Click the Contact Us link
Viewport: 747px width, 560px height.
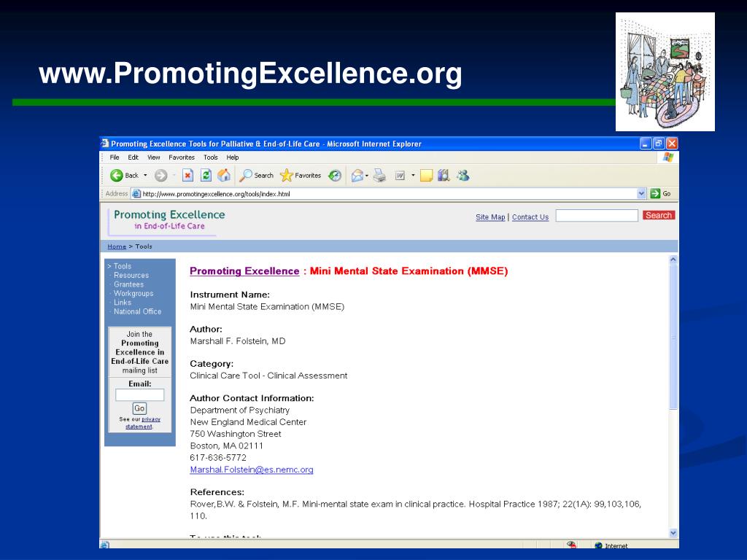tap(530, 217)
